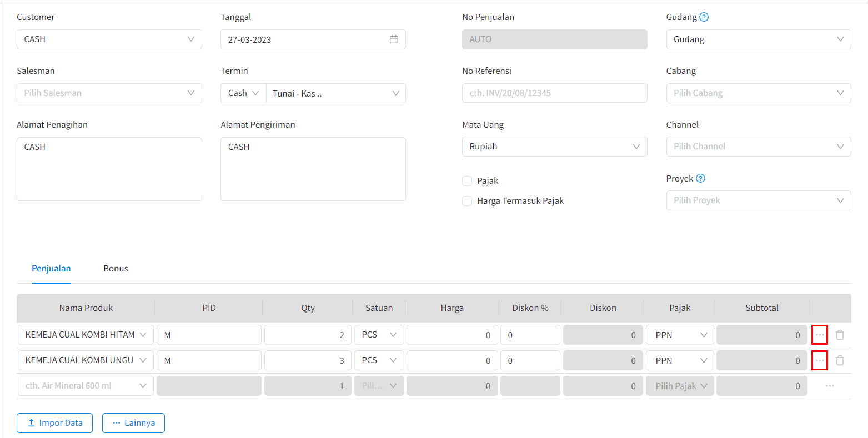Click the Lainnya button
This screenshot has width=868, height=438.
[133, 423]
